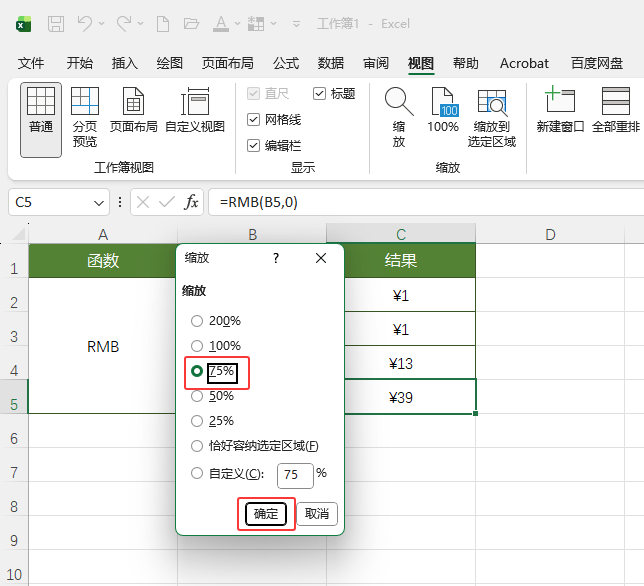Click cell C4 showing ¥13
Viewport: 644px width, 586px height.
coord(410,363)
